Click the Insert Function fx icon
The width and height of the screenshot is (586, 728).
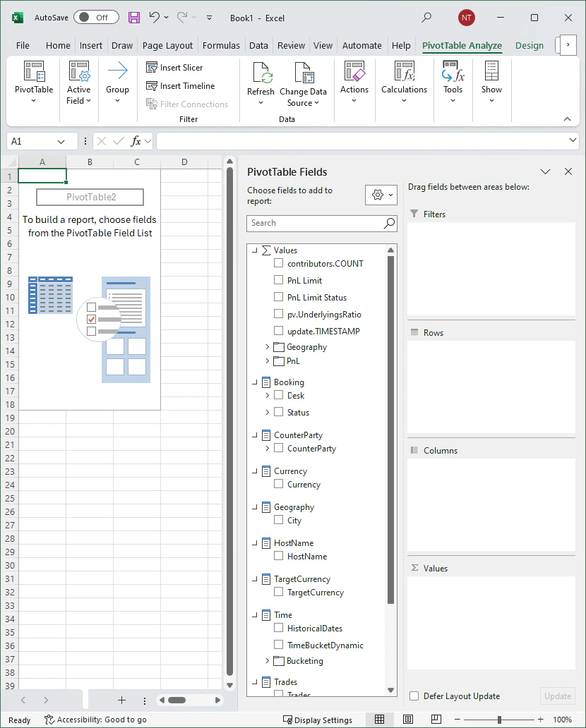tap(136, 141)
